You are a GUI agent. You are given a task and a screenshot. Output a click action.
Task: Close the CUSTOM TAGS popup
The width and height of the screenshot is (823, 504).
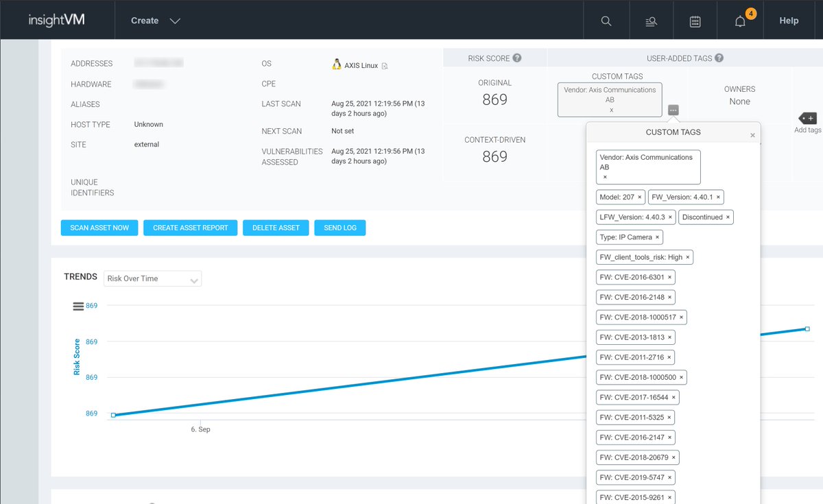(x=752, y=134)
